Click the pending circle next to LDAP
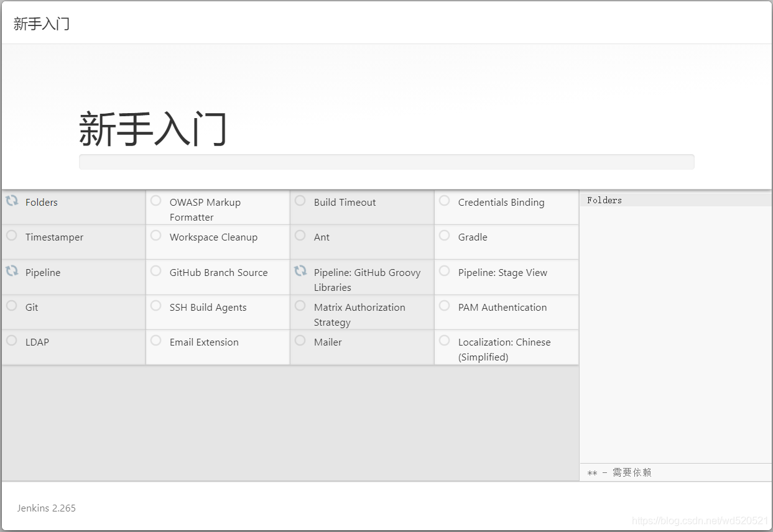 [x=12, y=340]
